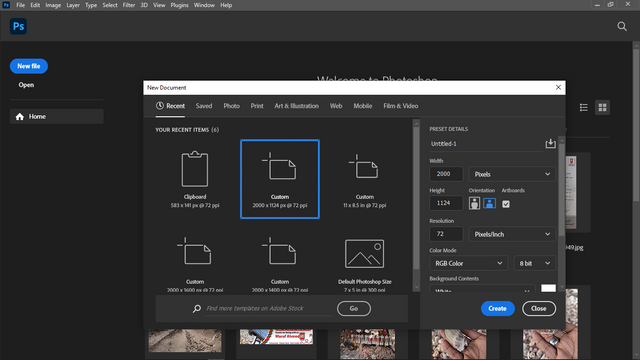Viewport: 640px width, 360px height.
Task: Click the Resolution input field
Action: 446,234
